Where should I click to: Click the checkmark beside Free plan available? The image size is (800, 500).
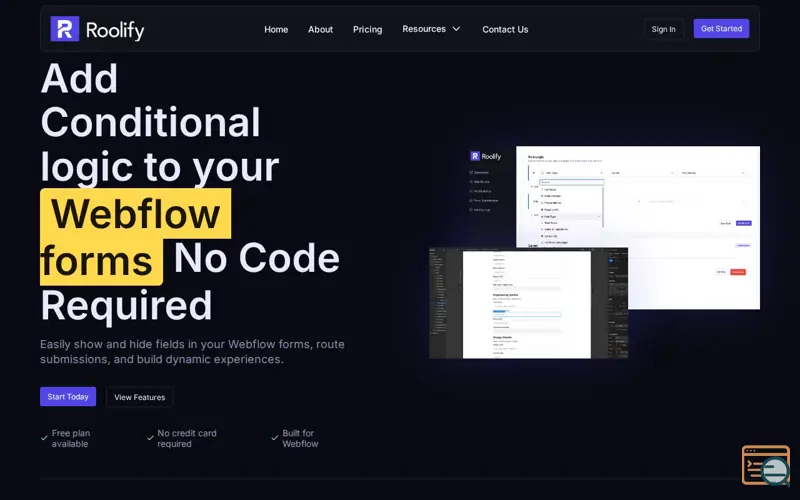pyautogui.click(x=44, y=438)
